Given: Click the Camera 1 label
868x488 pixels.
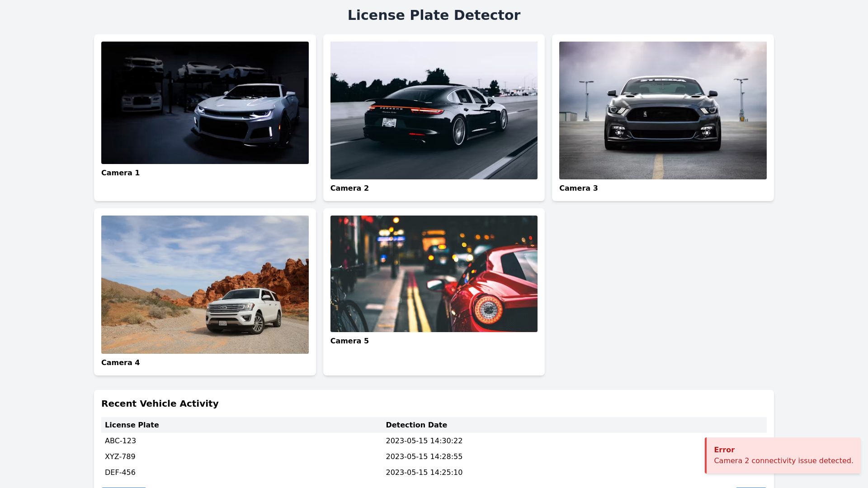Looking at the screenshot, I should click(x=120, y=173).
